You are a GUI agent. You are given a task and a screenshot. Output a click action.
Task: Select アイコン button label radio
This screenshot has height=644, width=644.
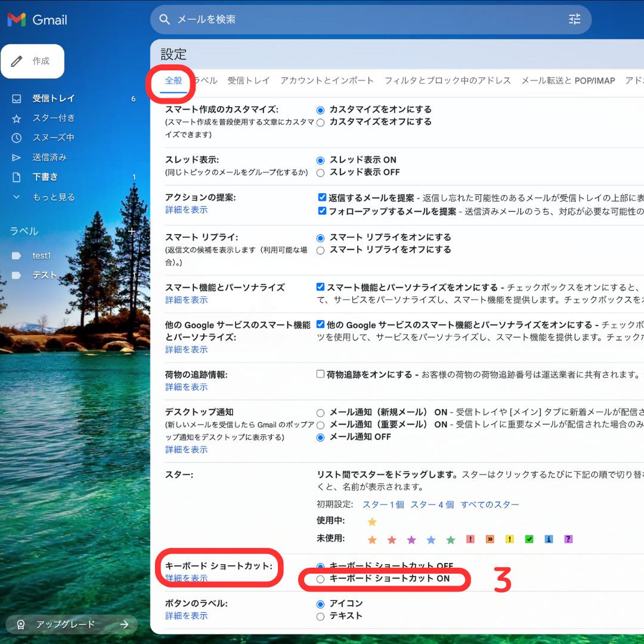tap(320, 604)
